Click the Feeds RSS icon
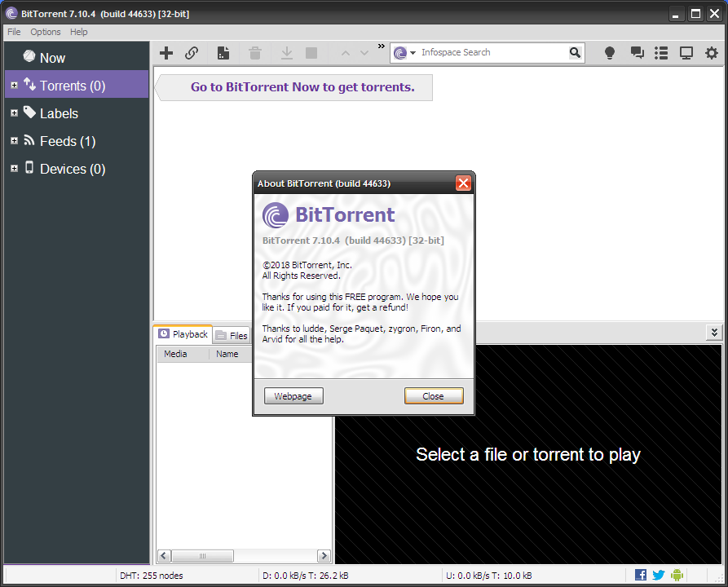Screen dimensions: 728x587 pyautogui.click(x=29, y=139)
